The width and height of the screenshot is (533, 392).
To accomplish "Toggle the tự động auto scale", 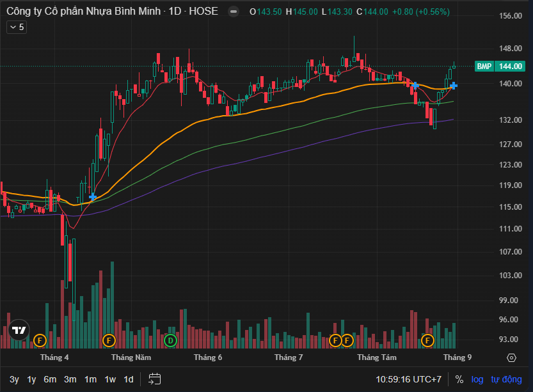I will [x=506, y=379].
